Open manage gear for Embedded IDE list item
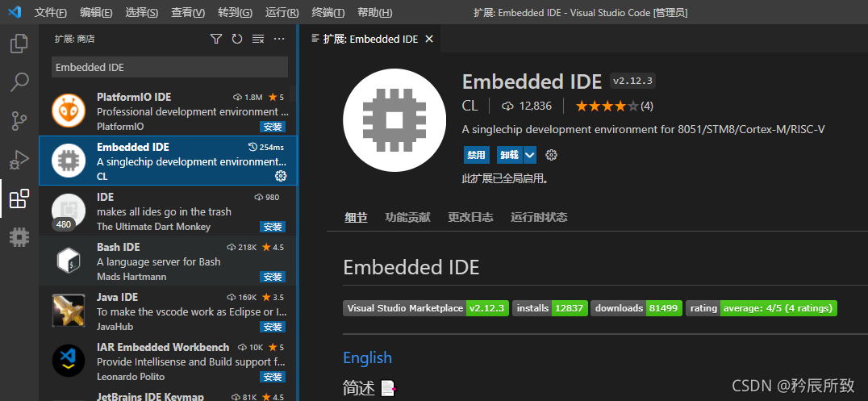The width and height of the screenshot is (868, 401). (x=281, y=176)
